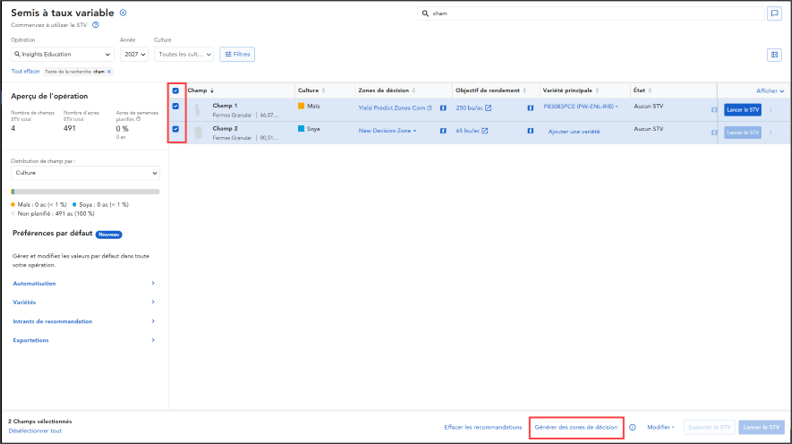The height and width of the screenshot is (444, 792).
Task: Launch STV for Champ 1 row
Action: (x=742, y=110)
